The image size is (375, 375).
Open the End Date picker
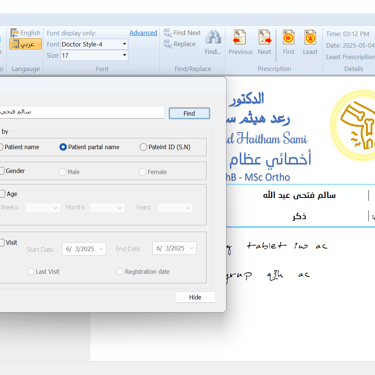point(174,248)
